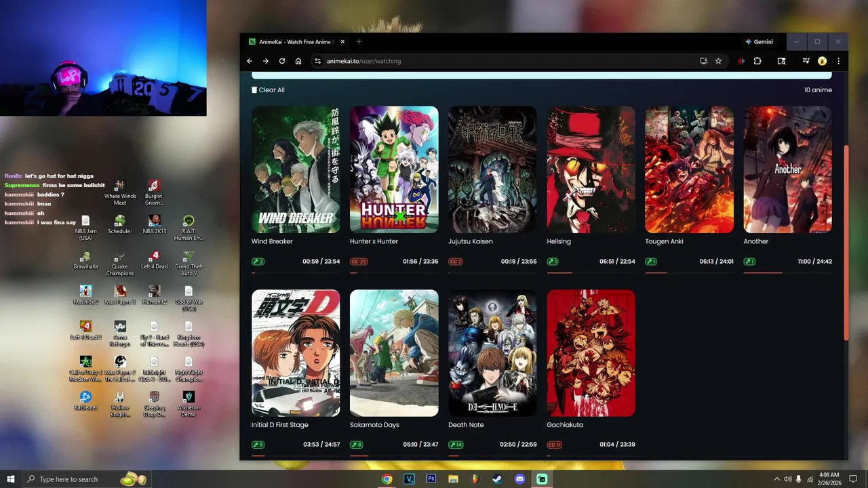Image resolution: width=868 pixels, height=488 pixels.
Task: Open the Chrome three-dot menu
Action: pyautogui.click(x=838, y=61)
